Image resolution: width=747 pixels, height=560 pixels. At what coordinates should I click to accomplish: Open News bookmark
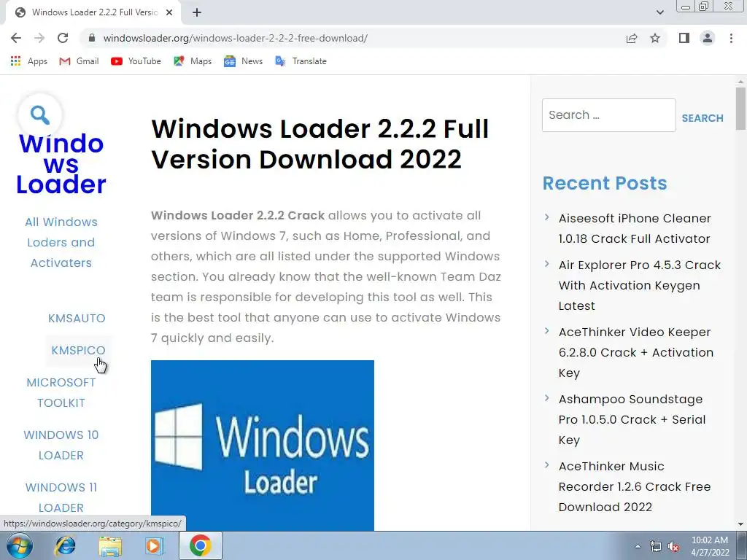[243, 61]
